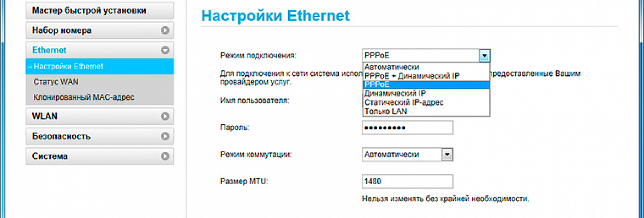Expand the Безопасность section arrow icon
Screen dimensions: 644x218
pyautogui.click(x=165, y=136)
